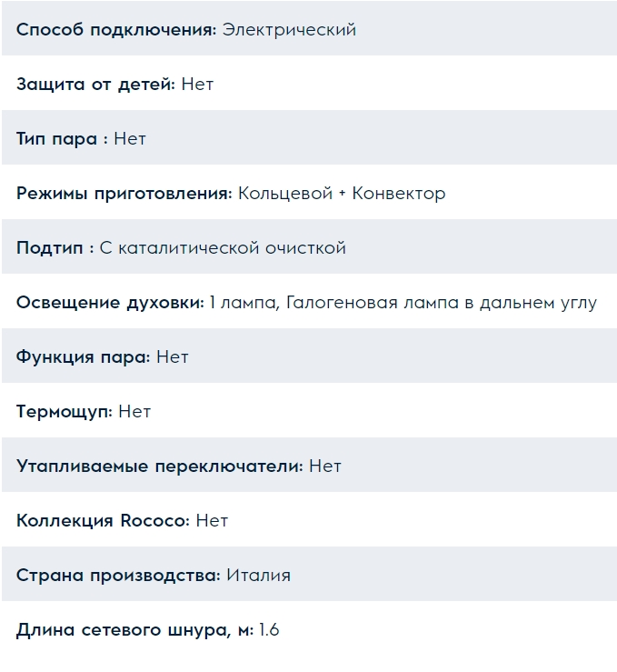Select the 'Кольцевой + Конвектор' value
The image size is (617, 672).
point(342,194)
